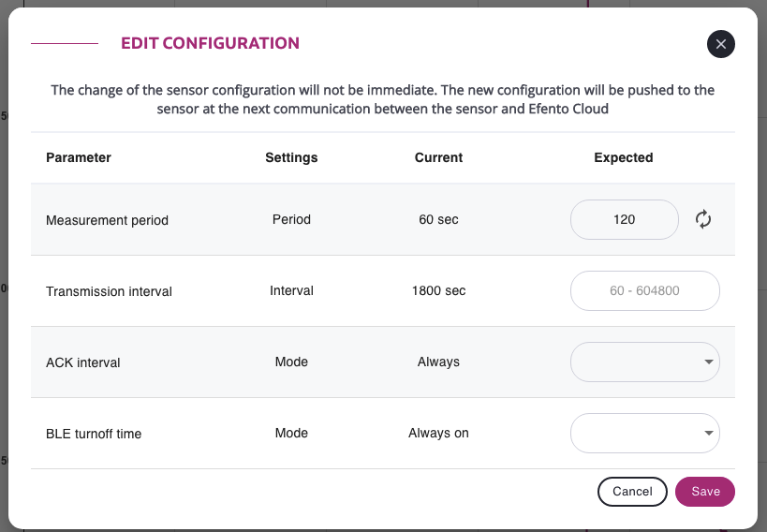
Task: Cancel the configuration edit
Action: pyautogui.click(x=632, y=492)
